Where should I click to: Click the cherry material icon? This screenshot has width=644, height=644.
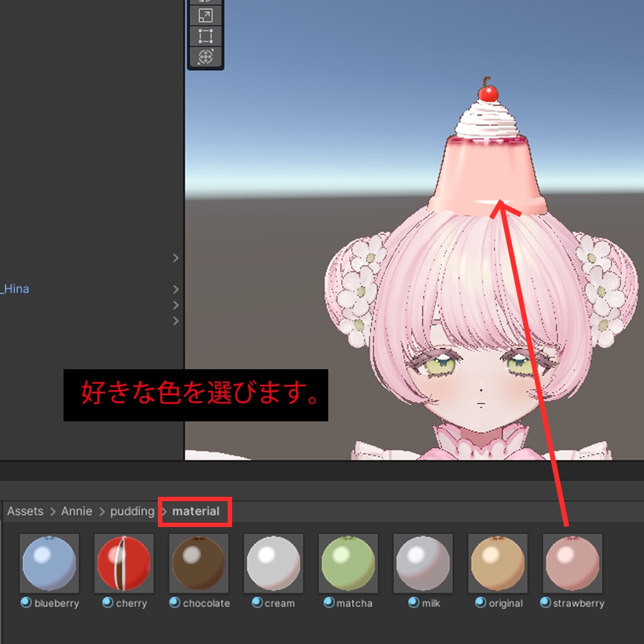click(124, 564)
